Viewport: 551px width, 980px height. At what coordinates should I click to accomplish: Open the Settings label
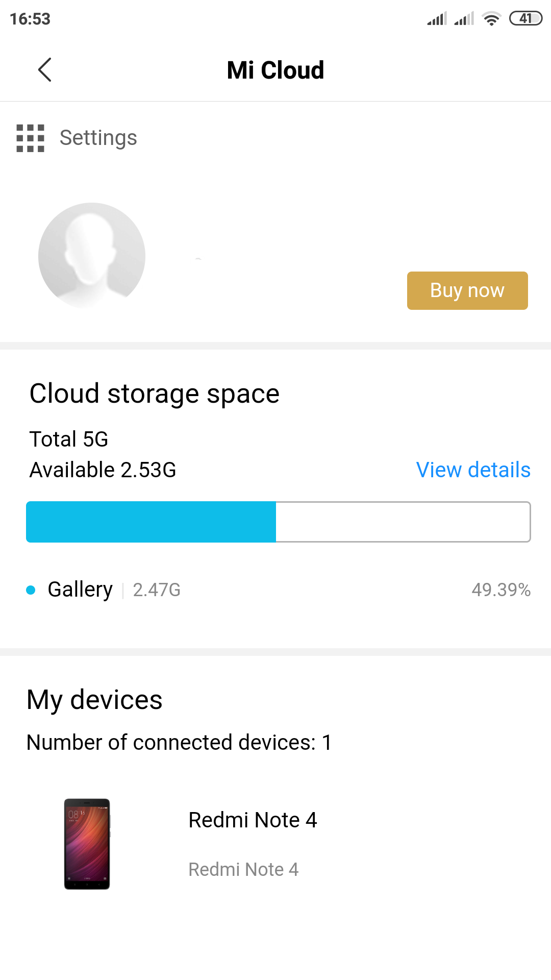click(98, 138)
